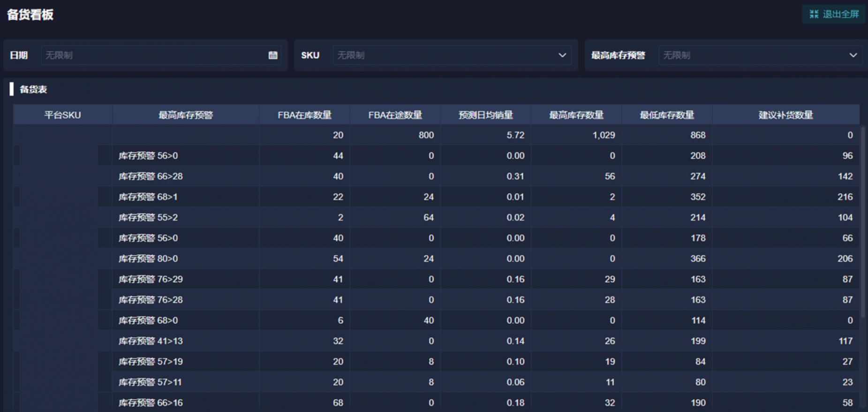Click the 库存预警 80>0 warning cell
868x412 pixels.
coord(148,259)
